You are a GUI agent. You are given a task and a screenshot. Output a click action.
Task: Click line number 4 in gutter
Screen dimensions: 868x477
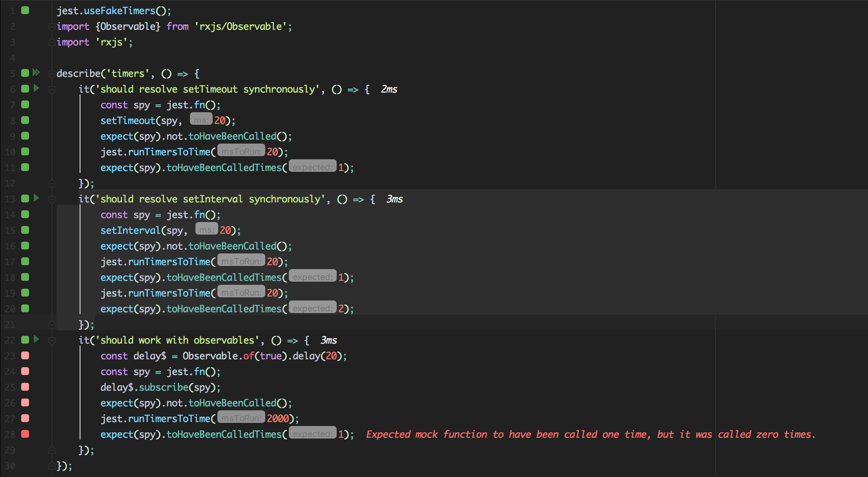click(13, 58)
